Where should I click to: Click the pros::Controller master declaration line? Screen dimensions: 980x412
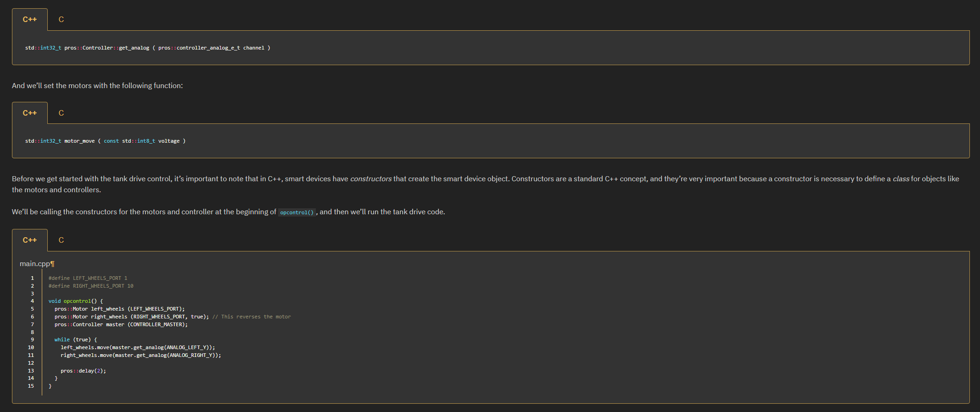pos(121,324)
